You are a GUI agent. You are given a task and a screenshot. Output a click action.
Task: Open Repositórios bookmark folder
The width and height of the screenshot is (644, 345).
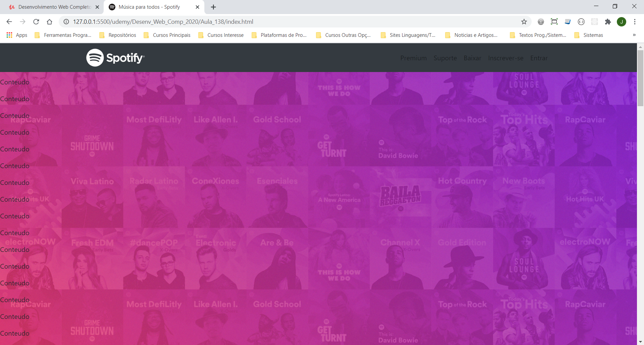(x=118, y=35)
